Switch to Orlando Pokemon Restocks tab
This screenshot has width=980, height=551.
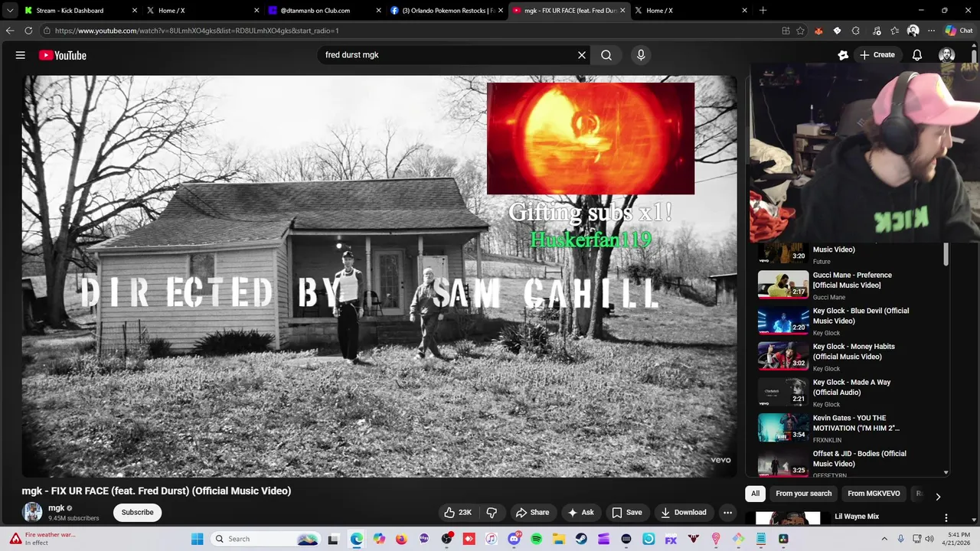(447, 11)
